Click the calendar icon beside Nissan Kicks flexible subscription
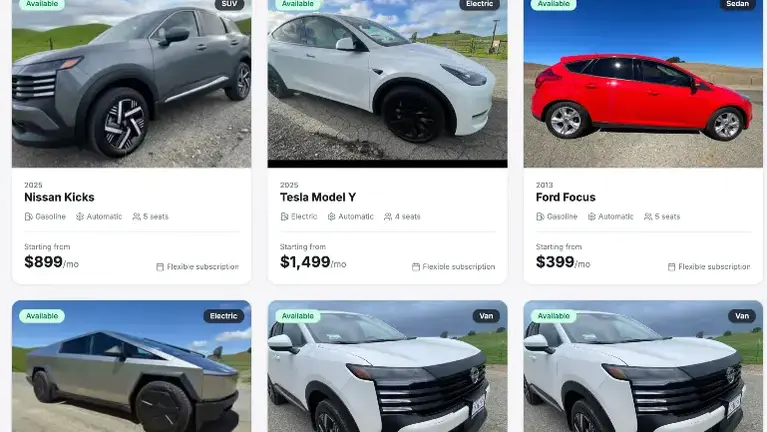The height and width of the screenshot is (432, 767). (x=160, y=267)
